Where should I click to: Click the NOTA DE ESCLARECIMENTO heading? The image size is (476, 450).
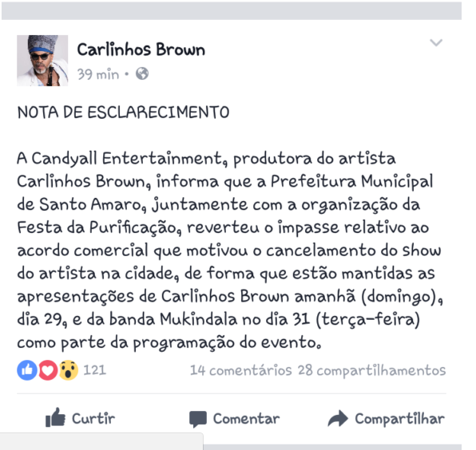pos(123,112)
